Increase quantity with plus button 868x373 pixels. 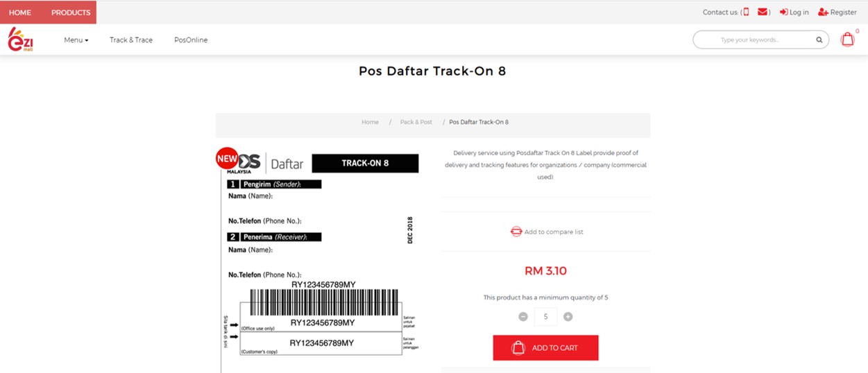click(568, 317)
